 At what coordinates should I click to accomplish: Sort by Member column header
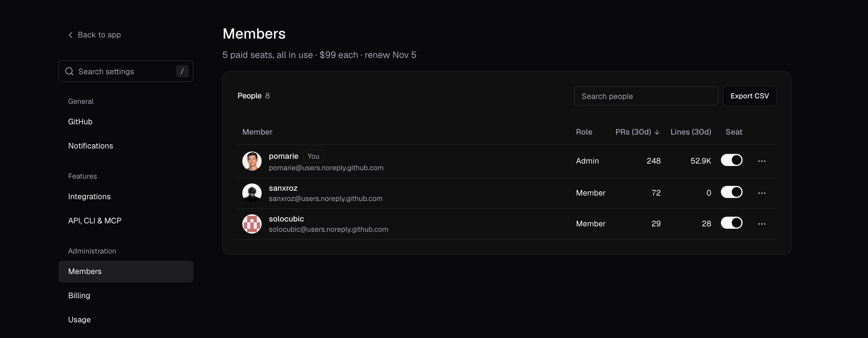(x=257, y=132)
